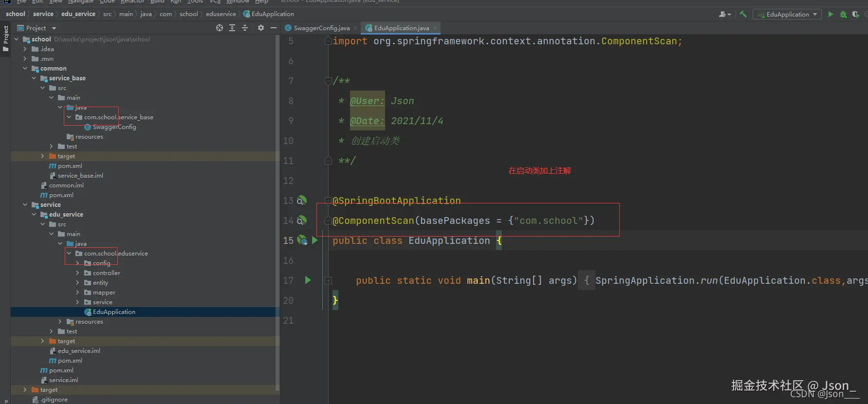Image resolution: width=868 pixels, height=404 pixels.
Task: Click the run gutter arrow on line 15
Action: coord(314,240)
